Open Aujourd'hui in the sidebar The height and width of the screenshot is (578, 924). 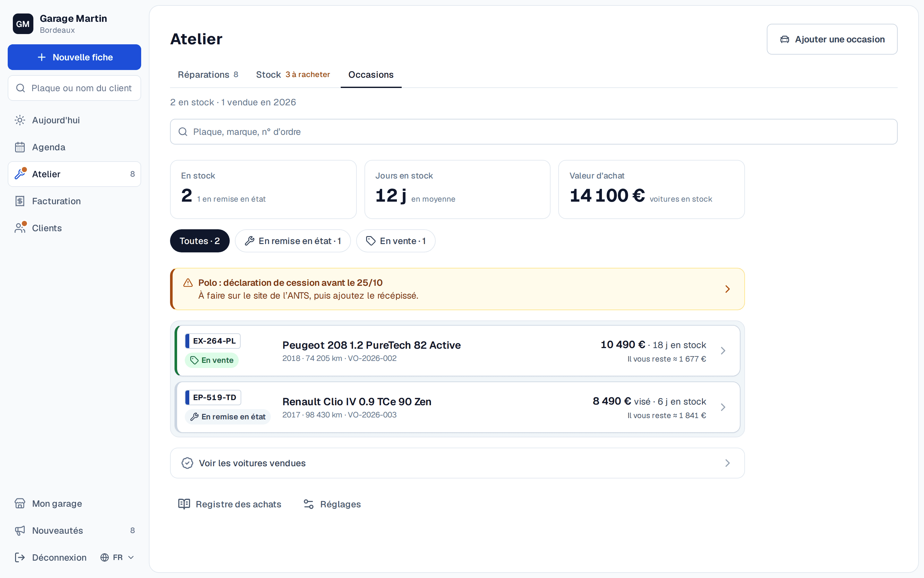click(74, 120)
